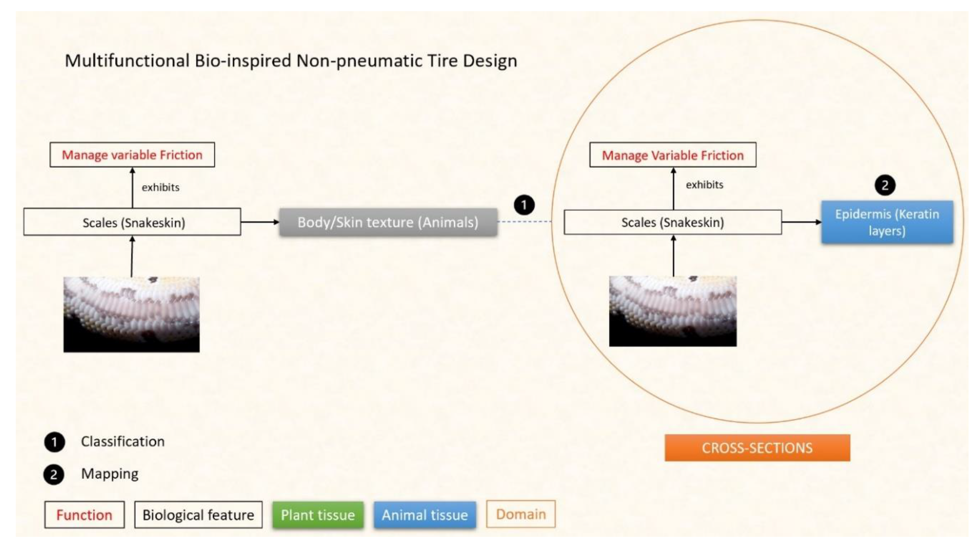This screenshot has width=980, height=548.
Task: Click the slide title Multifunctional Bio-inspired Non-pneumatic Tire Design
Action: (x=291, y=61)
